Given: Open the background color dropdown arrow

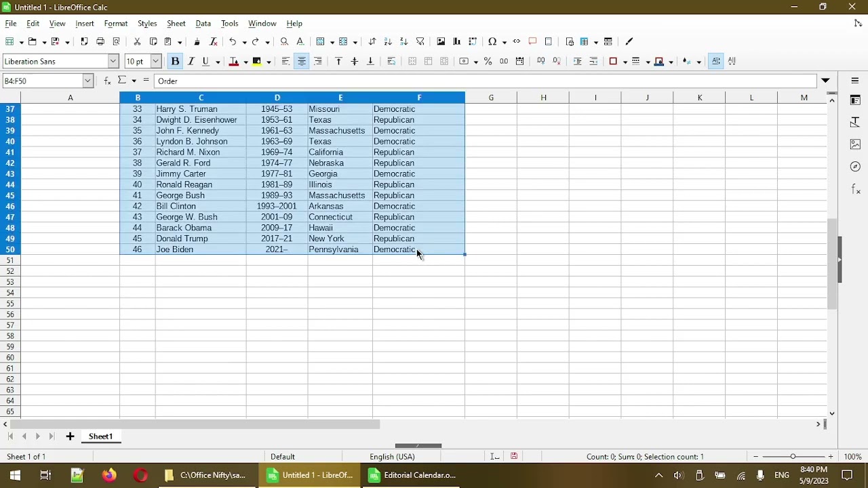Looking at the screenshot, I should click(x=269, y=62).
